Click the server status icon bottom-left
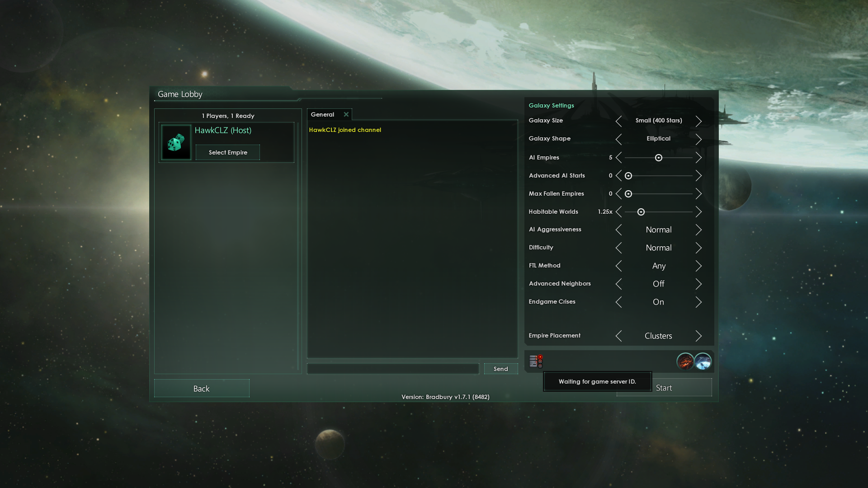The width and height of the screenshot is (868, 488). 533,361
